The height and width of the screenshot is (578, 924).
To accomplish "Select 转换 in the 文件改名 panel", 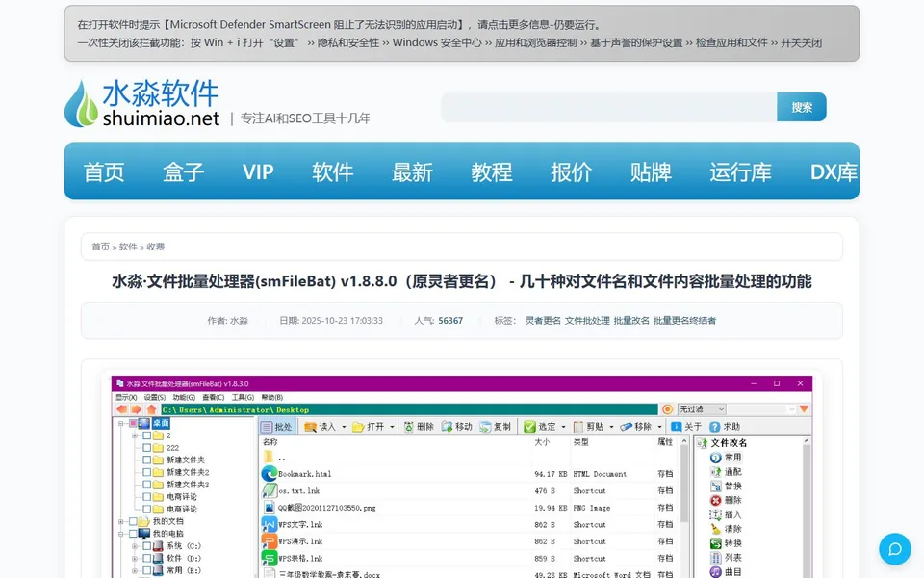I will point(726,543).
